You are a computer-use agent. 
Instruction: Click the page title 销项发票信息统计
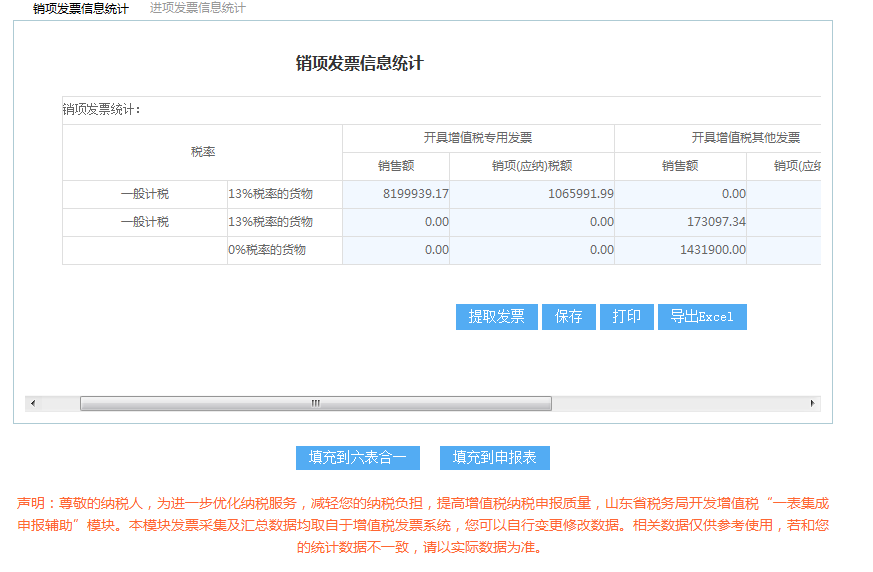[360, 63]
